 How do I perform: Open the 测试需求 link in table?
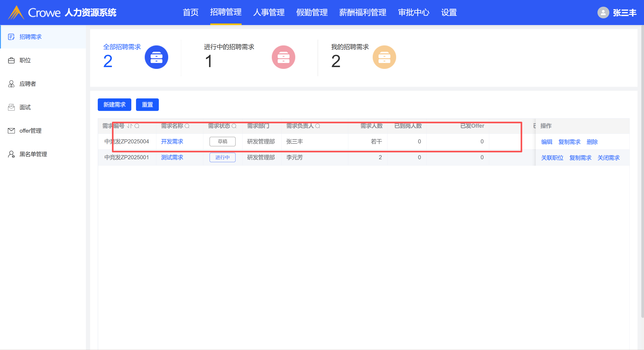[172, 157]
